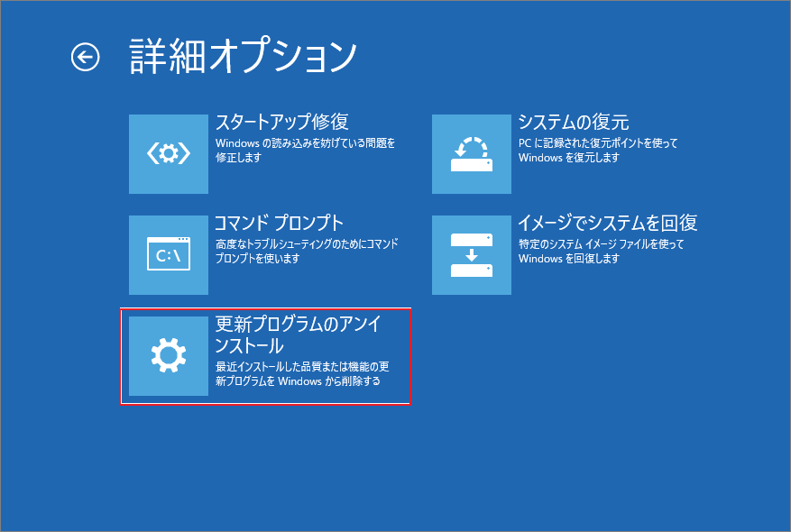The image size is (791, 532).
Task: Click the システムの復元 restore-point icon
Action: (x=470, y=153)
